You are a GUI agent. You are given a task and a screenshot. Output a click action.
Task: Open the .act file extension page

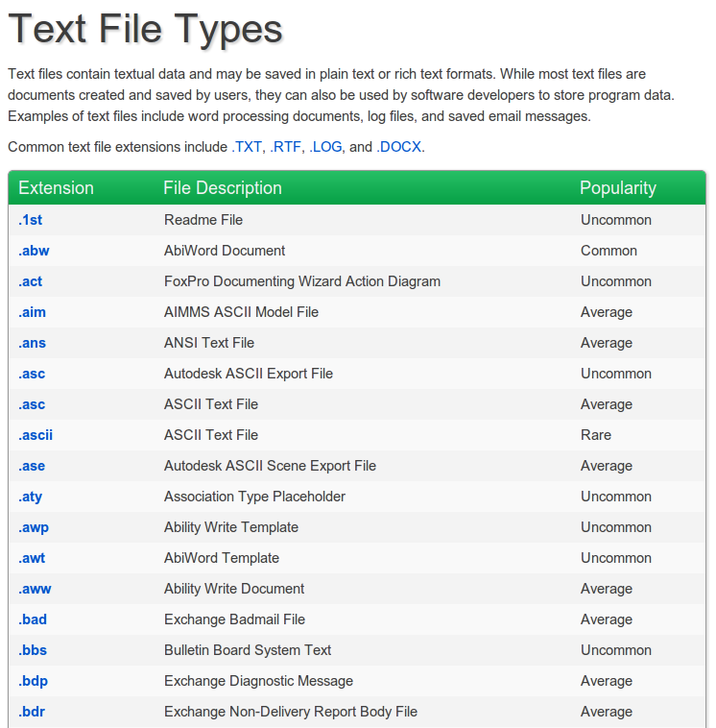31,281
